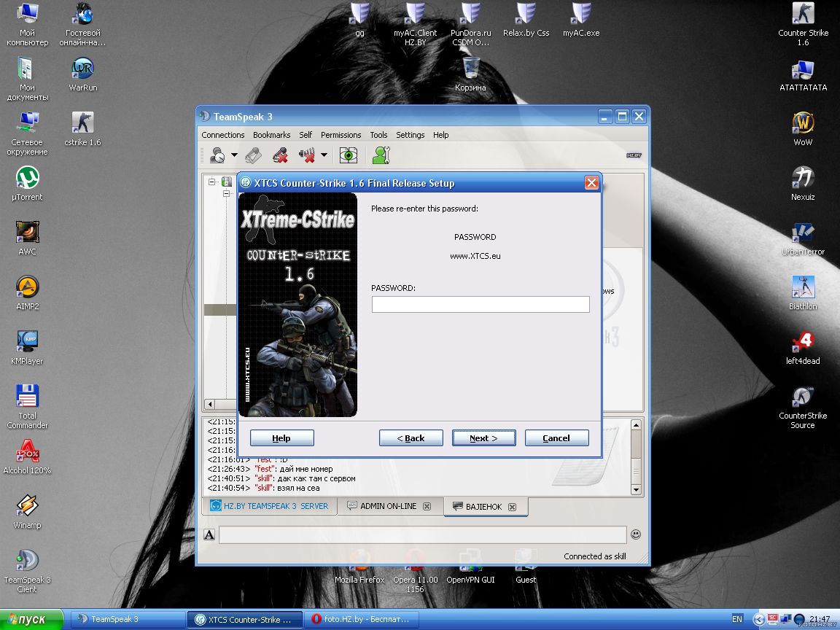Switch to TeamSpeak 3 in the taskbar
The image size is (840, 630).
point(128,619)
